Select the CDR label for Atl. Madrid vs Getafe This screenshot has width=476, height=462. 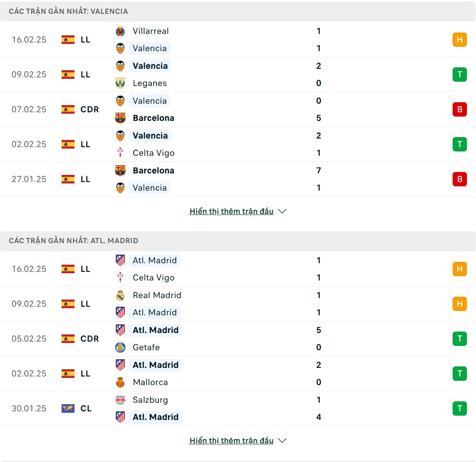click(x=90, y=339)
